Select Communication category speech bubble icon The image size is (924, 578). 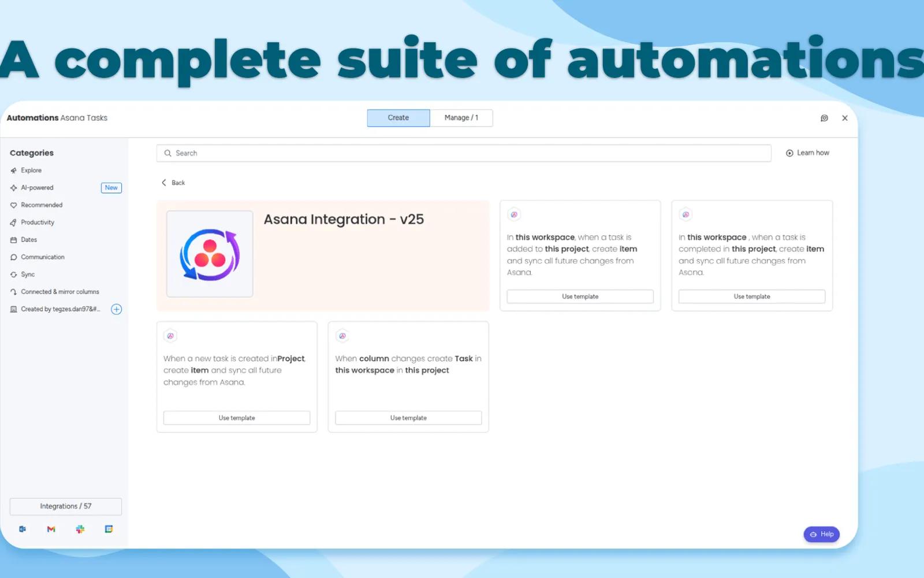pos(14,257)
